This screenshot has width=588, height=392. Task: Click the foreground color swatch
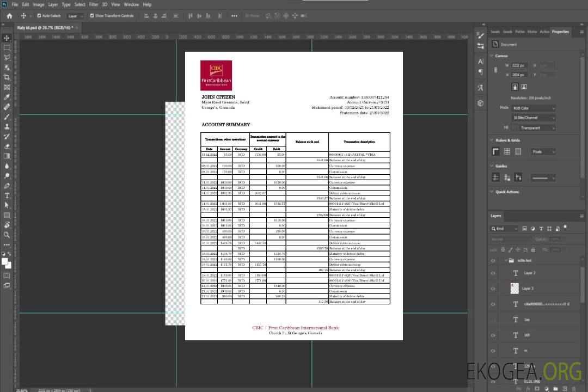pos(5,262)
